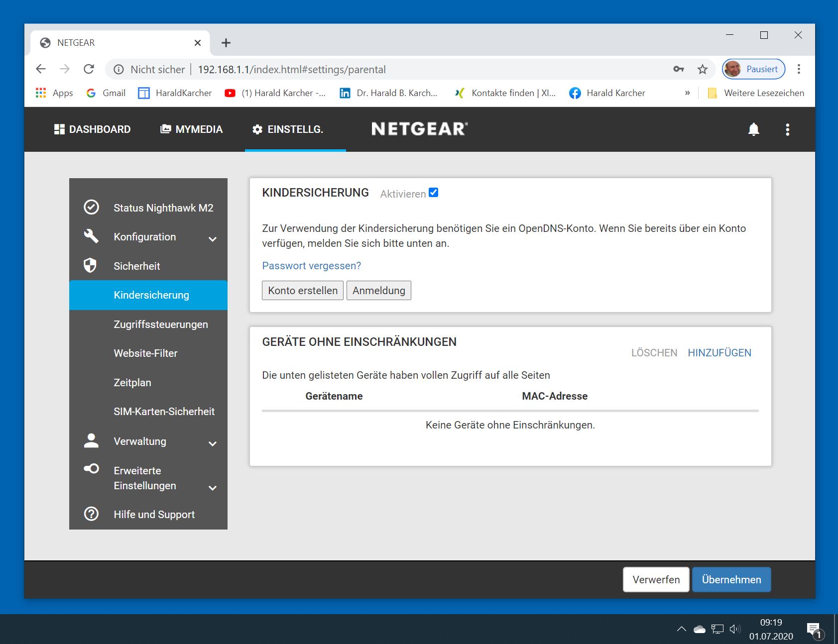Click the Status Nighthawk M2 checkmark icon
Image resolution: width=838 pixels, height=644 pixels.
91,208
